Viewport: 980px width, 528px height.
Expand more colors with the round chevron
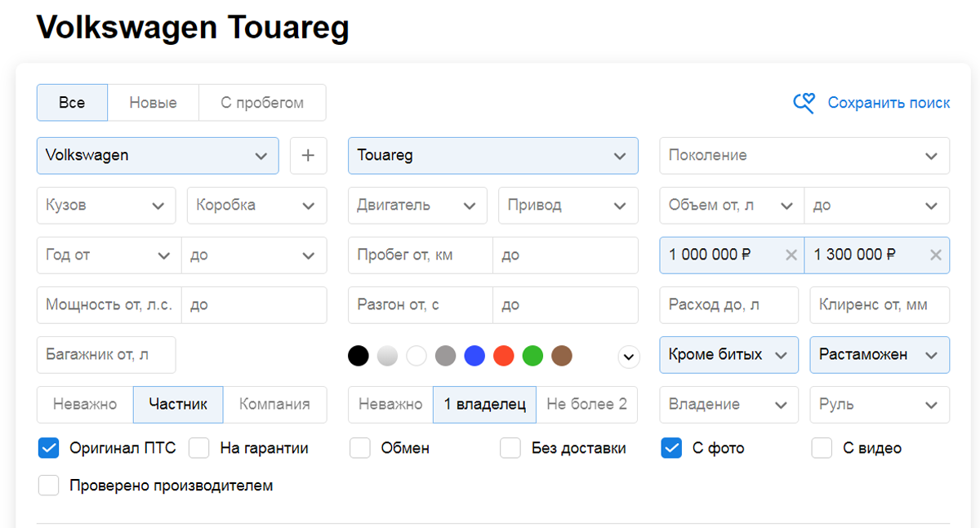(628, 356)
